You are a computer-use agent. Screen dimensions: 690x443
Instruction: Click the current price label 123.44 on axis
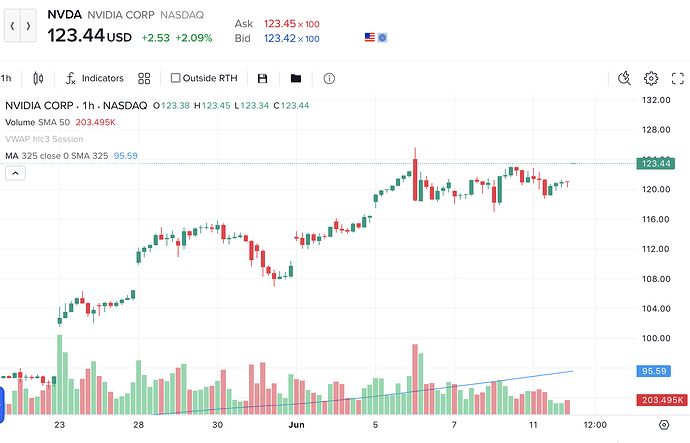pos(656,164)
